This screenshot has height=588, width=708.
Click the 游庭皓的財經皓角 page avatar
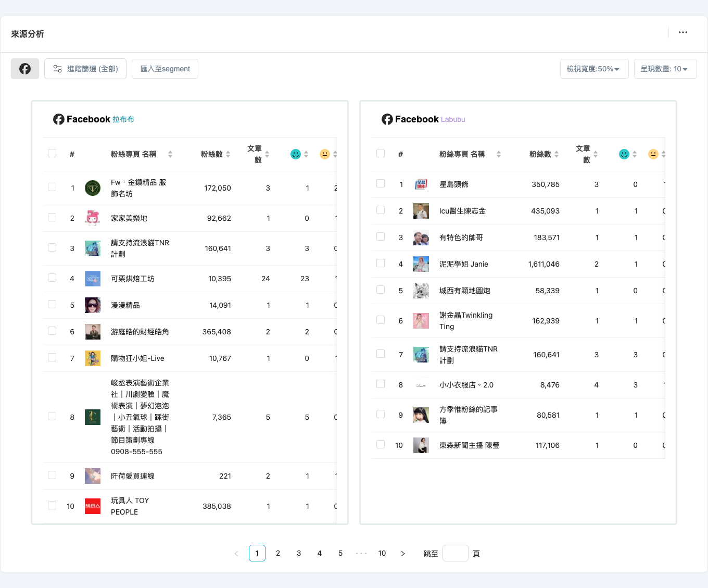[x=93, y=332]
